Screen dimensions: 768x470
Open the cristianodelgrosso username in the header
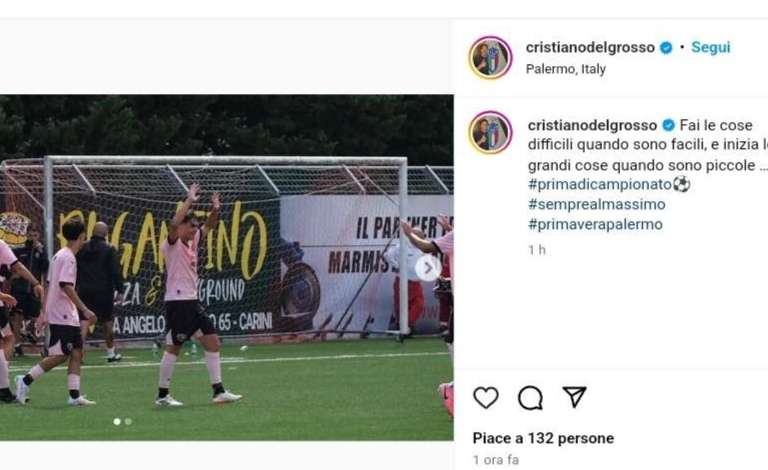click(590, 47)
